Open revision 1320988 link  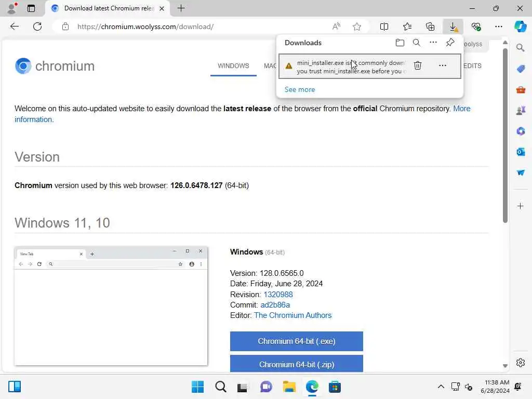[278, 295]
